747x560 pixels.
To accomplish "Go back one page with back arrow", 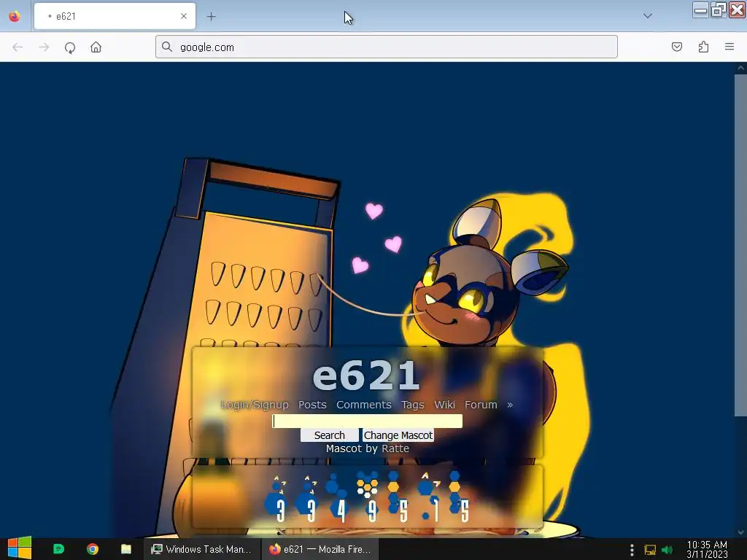I will click(x=18, y=47).
